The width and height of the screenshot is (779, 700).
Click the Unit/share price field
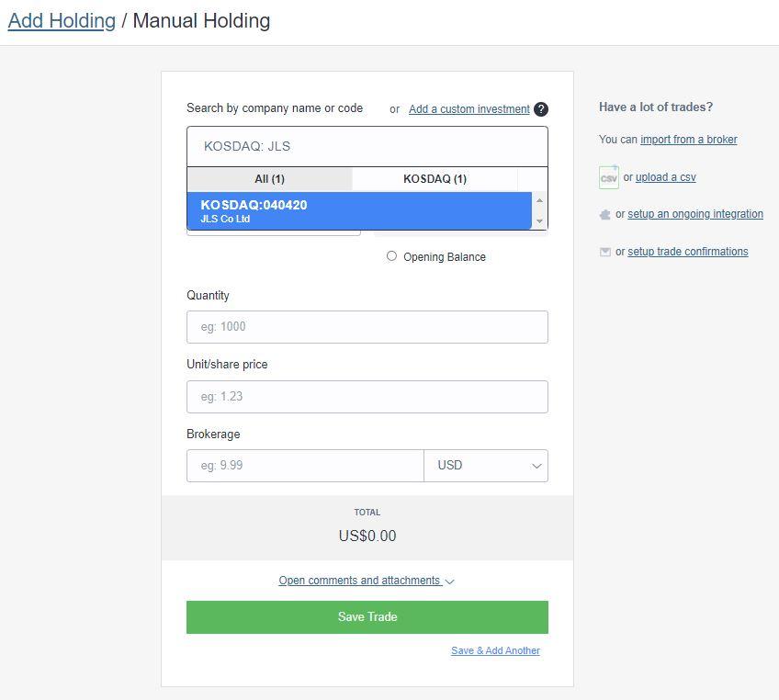tap(367, 396)
